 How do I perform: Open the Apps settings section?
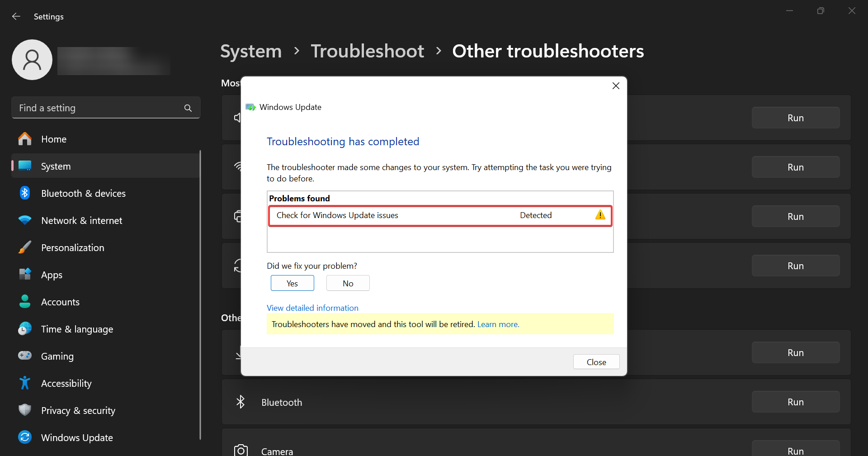[52, 275]
